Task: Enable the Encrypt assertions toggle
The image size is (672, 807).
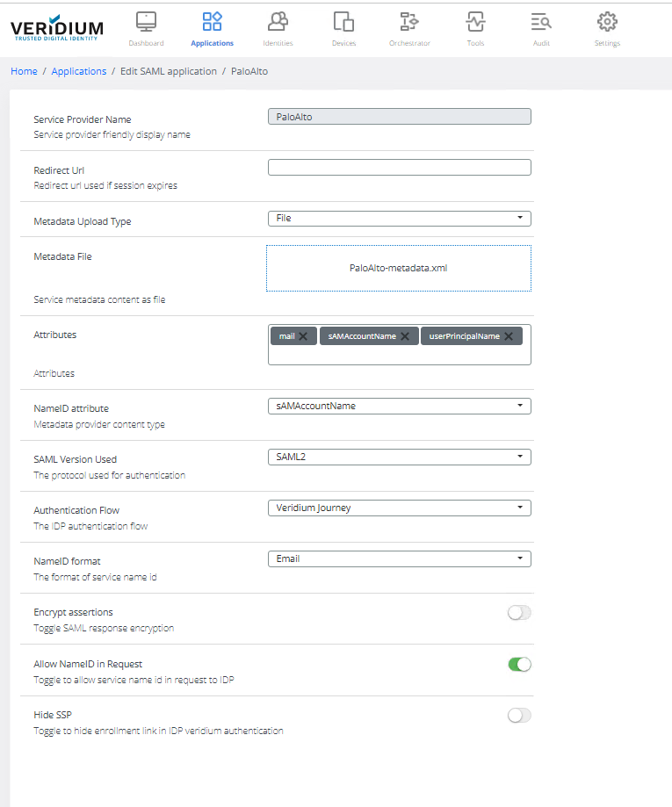Action: tap(519, 613)
